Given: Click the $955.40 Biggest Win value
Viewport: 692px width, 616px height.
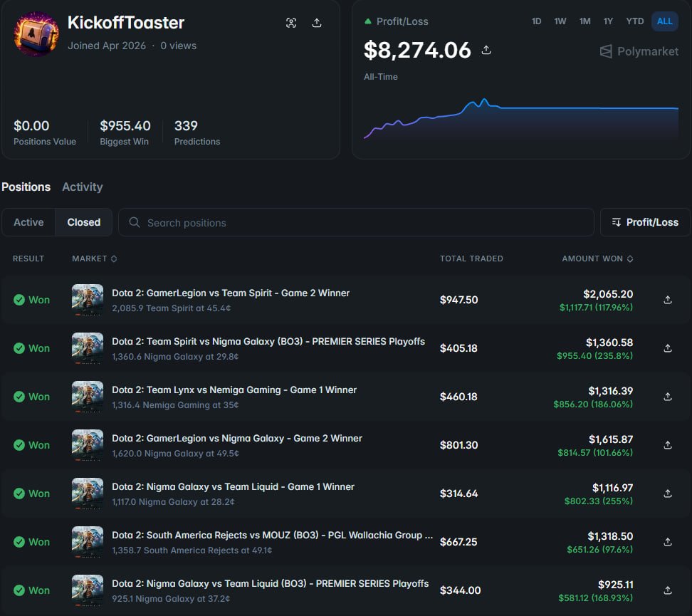Looking at the screenshot, I should [125, 126].
